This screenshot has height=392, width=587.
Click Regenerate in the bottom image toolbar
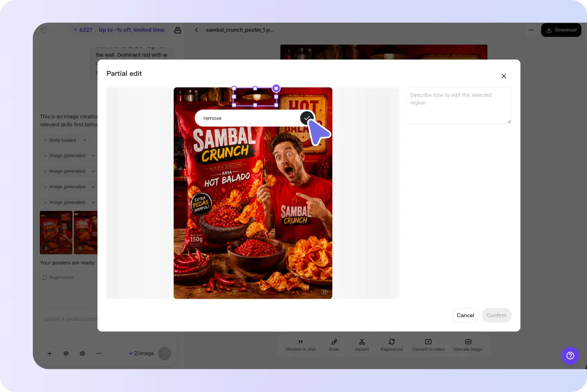point(391,345)
